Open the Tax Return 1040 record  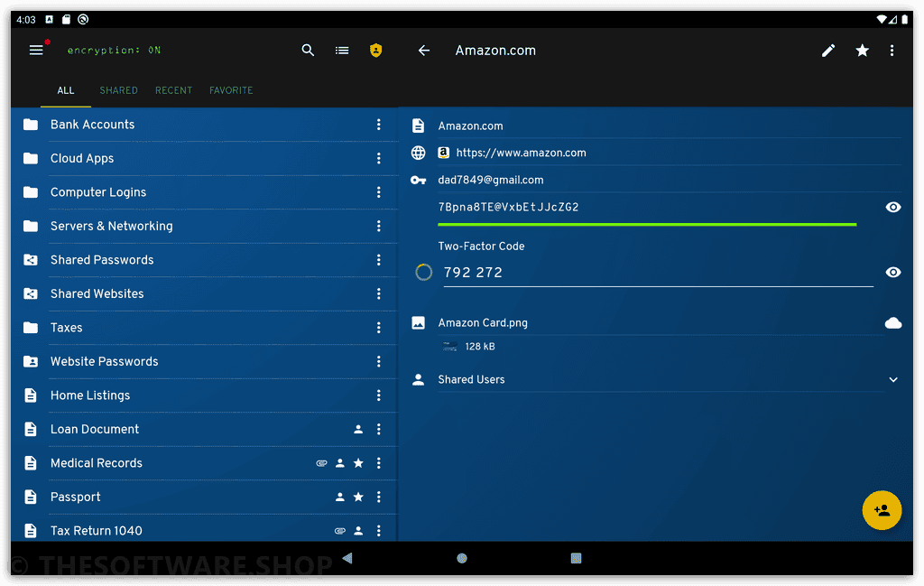tap(205, 530)
